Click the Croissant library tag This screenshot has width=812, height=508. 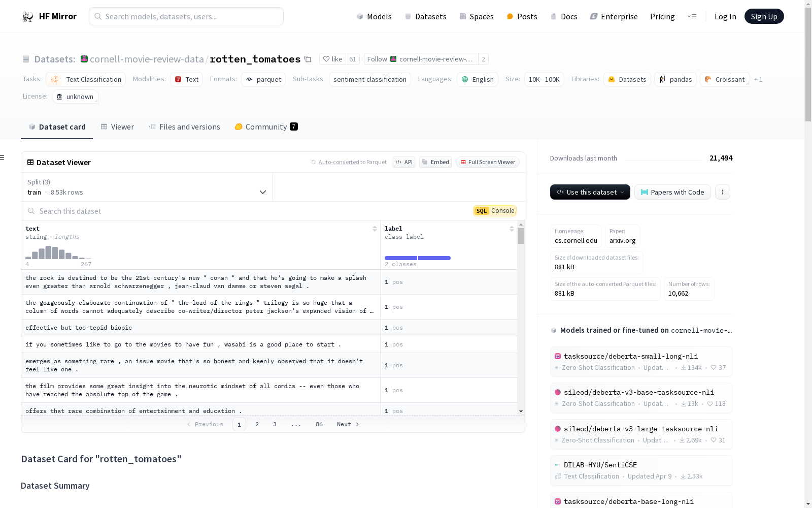click(x=725, y=79)
